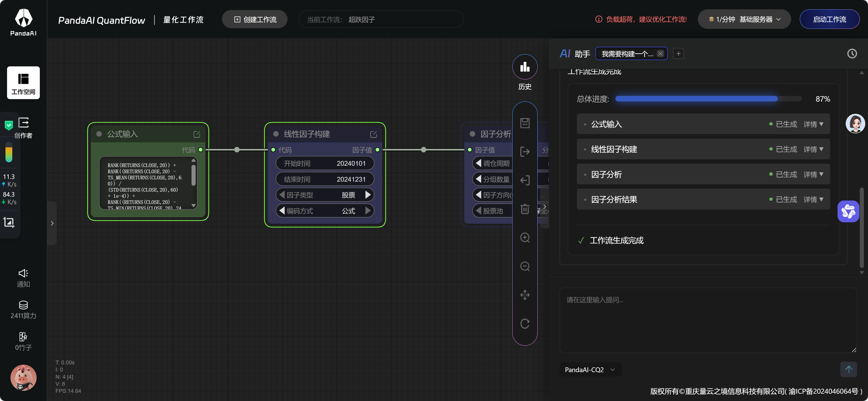The width and height of the screenshot is (868, 401).
Task: Click the formula code box scrollbar
Action: click(193, 175)
